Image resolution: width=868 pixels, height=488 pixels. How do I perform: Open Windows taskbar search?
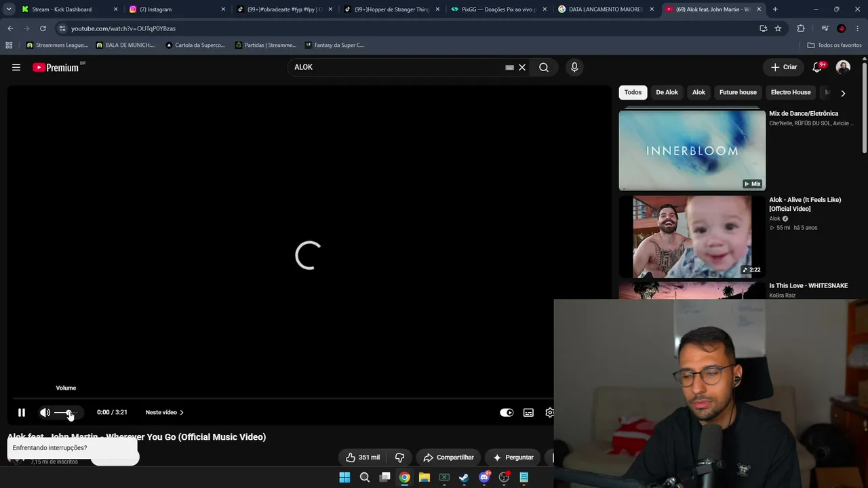(x=365, y=477)
